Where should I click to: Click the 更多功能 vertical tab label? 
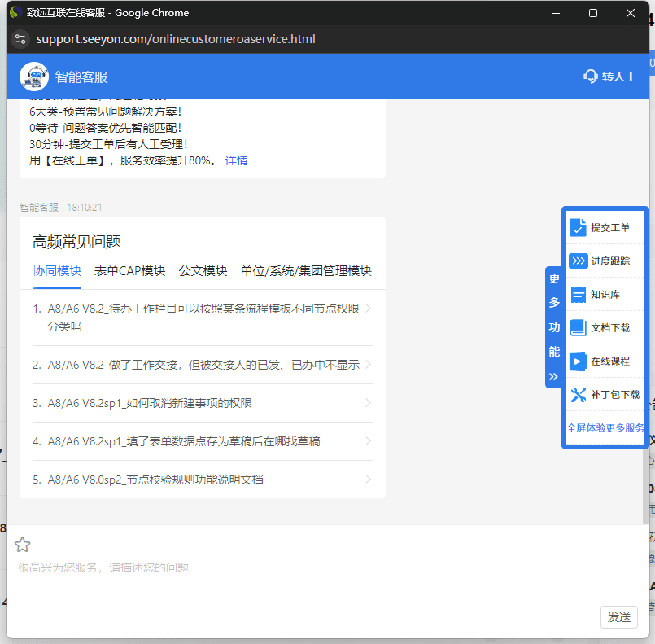554,315
